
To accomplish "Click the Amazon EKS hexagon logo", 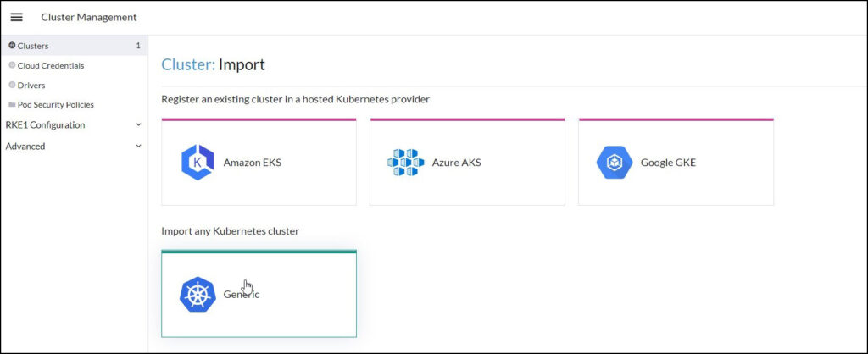I will click(198, 163).
